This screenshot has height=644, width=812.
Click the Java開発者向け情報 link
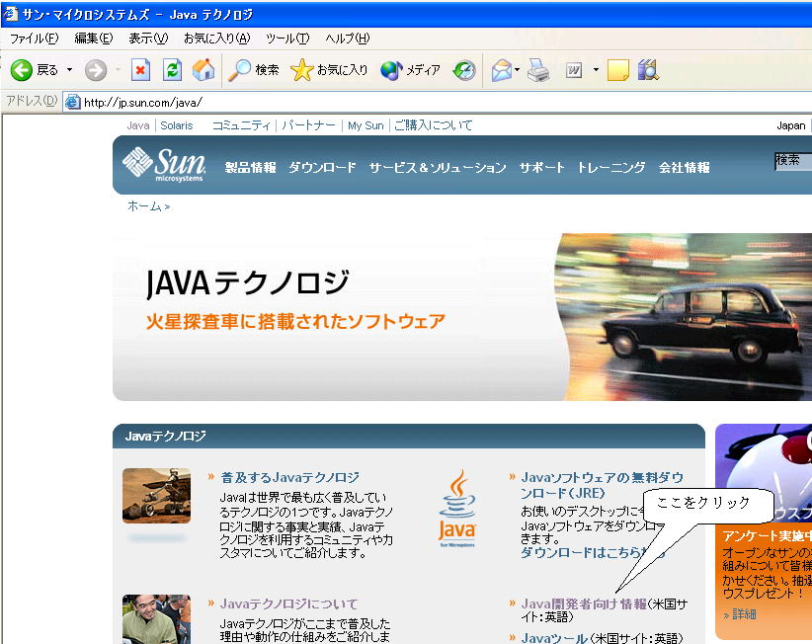pyautogui.click(x=584, y=604)
